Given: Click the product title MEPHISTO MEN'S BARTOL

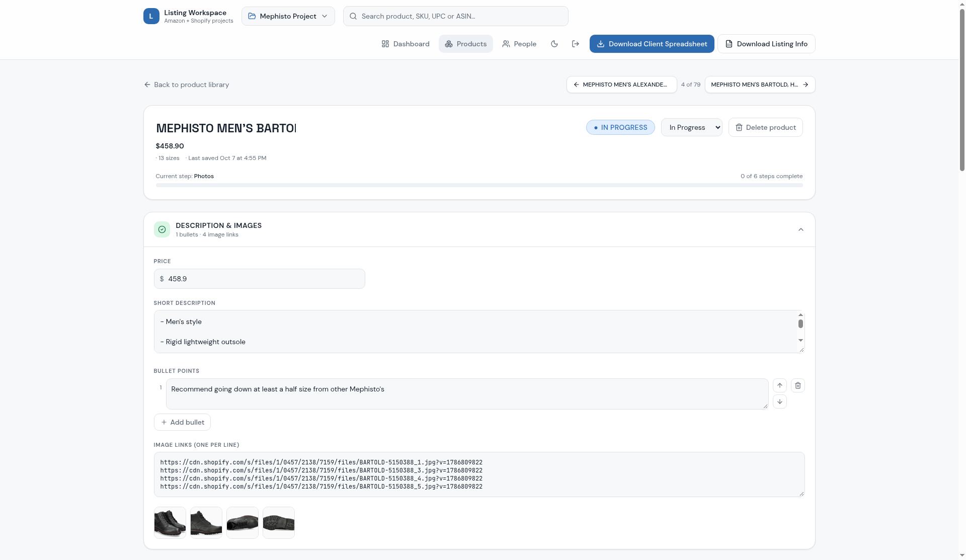Looking at the screenshot, I should tap(226, 128).
